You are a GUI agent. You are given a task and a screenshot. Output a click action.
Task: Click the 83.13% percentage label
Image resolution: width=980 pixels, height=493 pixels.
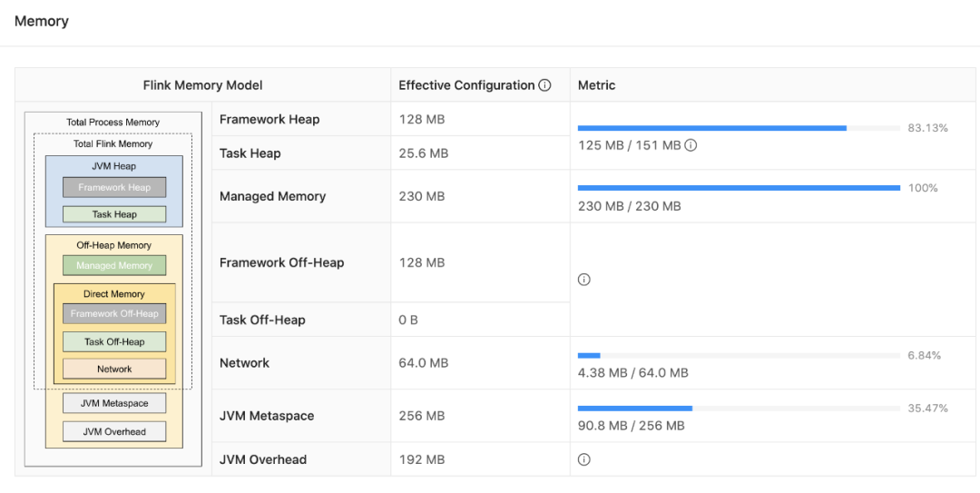(928, 128)
